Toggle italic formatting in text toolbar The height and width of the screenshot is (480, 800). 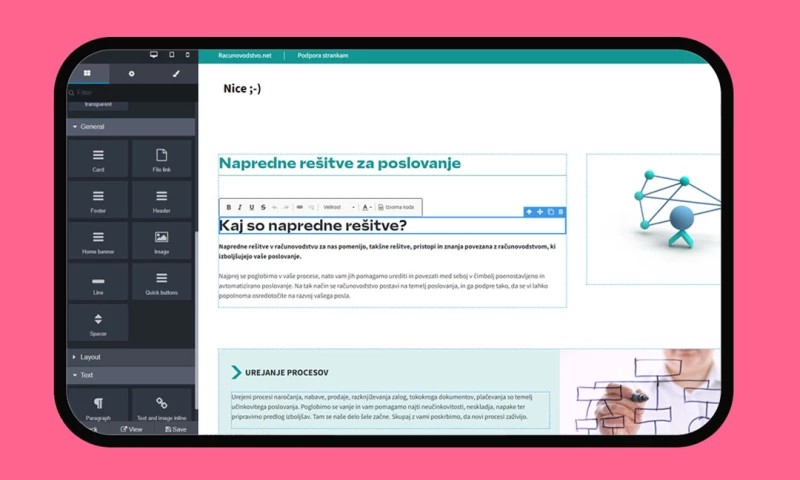click(239, 207)
